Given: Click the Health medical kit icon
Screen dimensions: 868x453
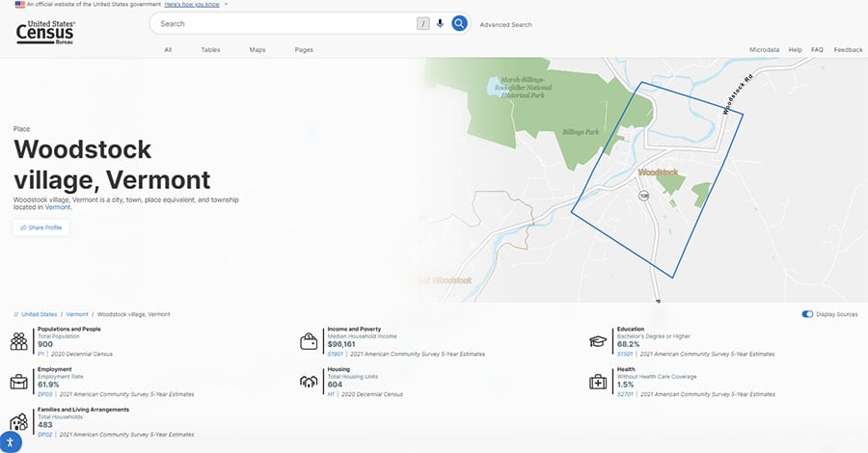Looking at the screenshot, I should coord(598,382).
